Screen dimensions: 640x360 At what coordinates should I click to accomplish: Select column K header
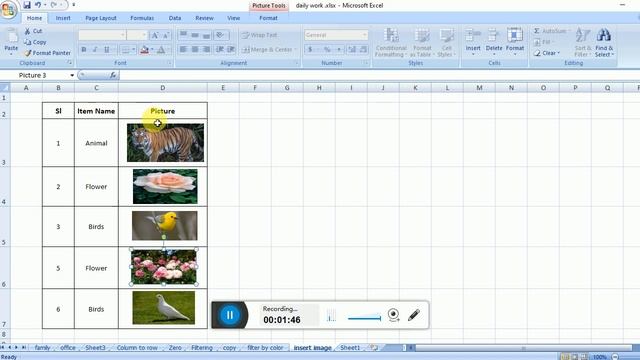415,88
